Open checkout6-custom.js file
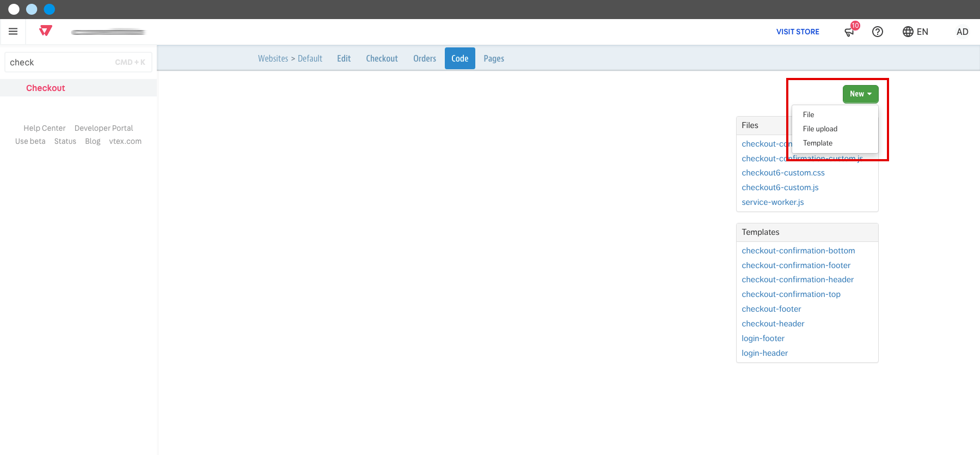Screen dimensions: 980x455 (780, 187)
